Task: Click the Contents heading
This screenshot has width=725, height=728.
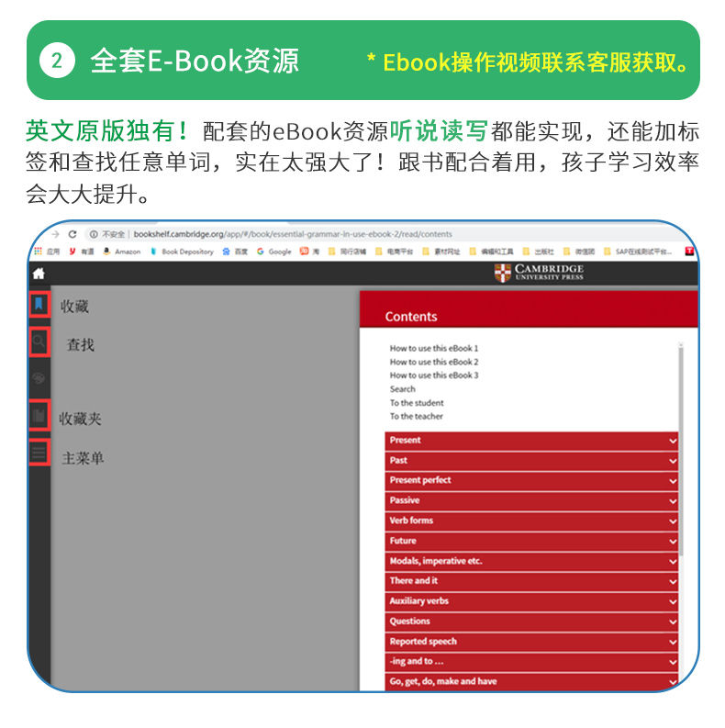Action: [x=411, y=316]
